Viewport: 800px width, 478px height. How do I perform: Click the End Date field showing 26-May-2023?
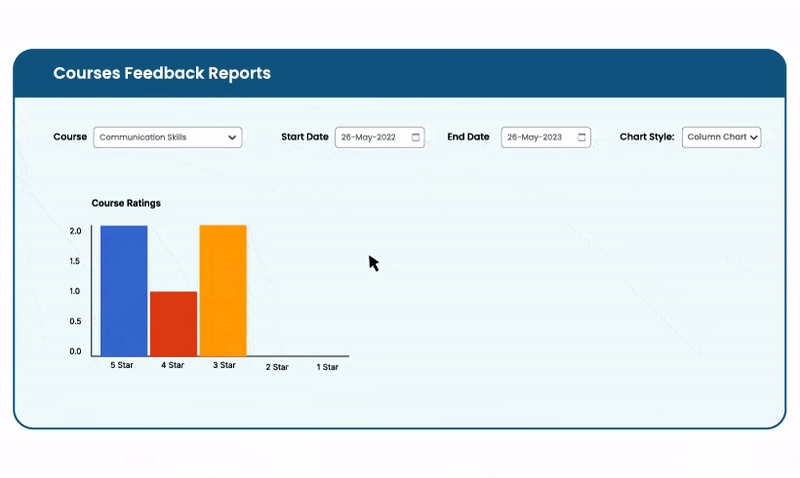pos(546,137)
